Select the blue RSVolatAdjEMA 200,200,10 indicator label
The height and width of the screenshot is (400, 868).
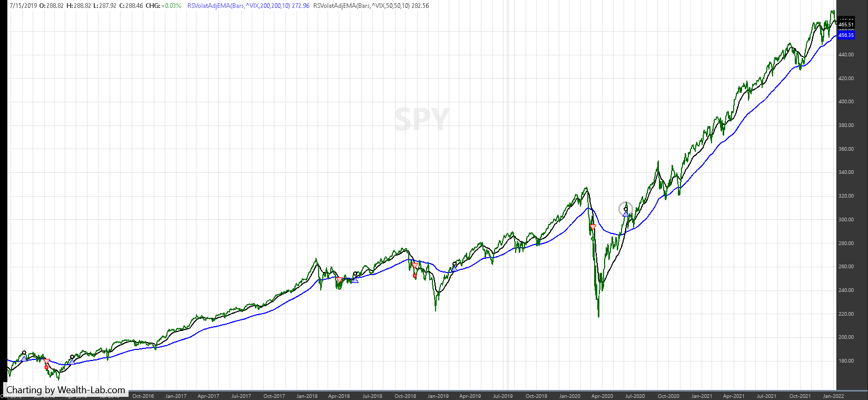[x=248, y=6]
